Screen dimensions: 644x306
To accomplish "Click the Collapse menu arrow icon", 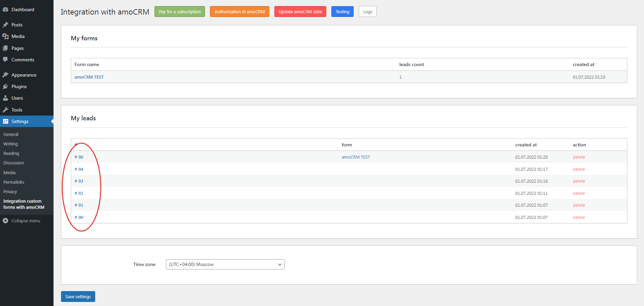I will (5, 221).
